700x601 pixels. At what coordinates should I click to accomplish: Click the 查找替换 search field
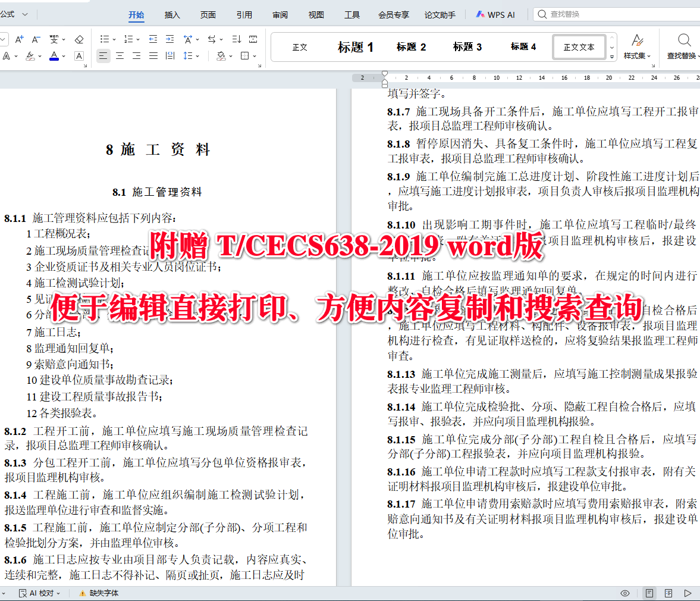[x=617, y=14]
